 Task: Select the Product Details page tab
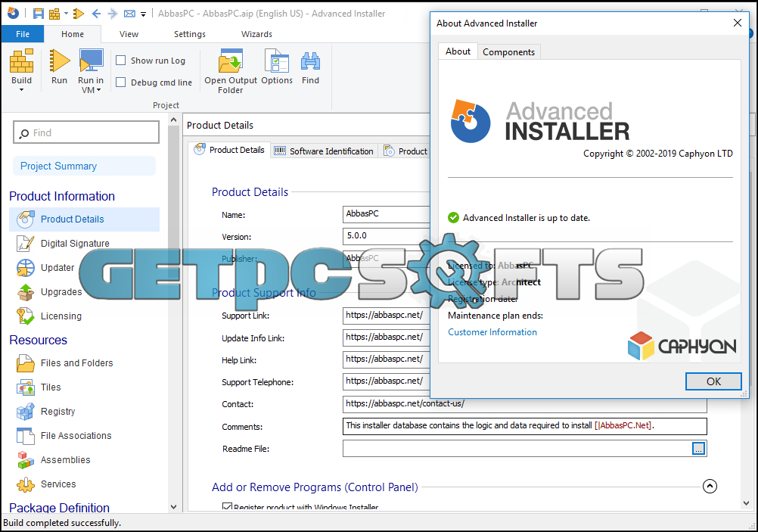point(229,150)
